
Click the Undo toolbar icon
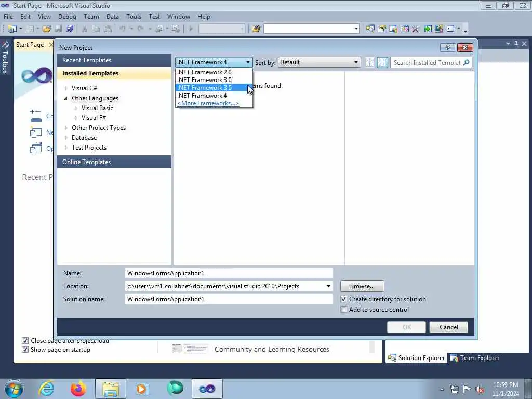click(123, 29)
